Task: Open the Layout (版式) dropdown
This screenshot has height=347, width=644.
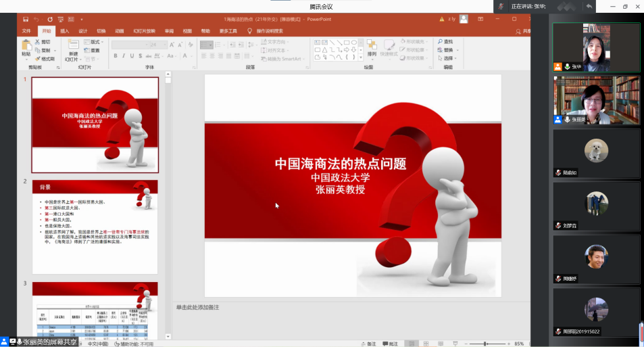Action: point(94,42)
